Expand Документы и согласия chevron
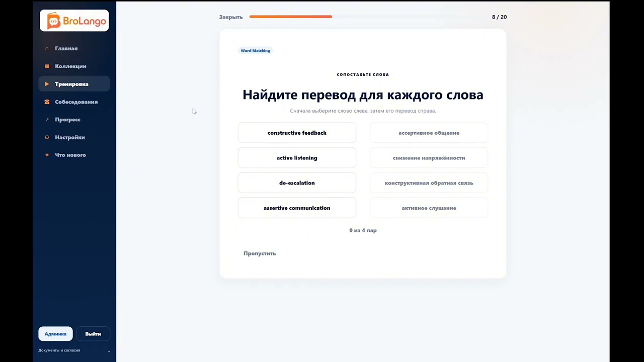The image size is (644, 362). coord(109,351)
